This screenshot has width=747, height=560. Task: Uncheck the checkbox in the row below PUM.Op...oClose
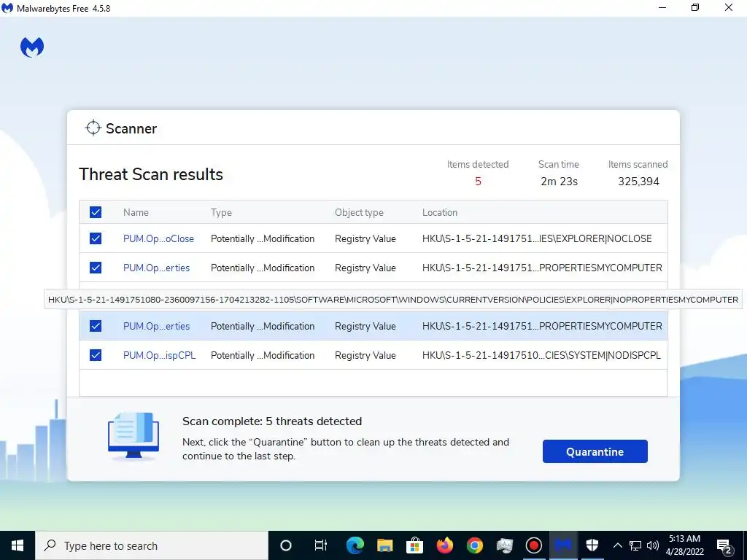pos(96,268)
